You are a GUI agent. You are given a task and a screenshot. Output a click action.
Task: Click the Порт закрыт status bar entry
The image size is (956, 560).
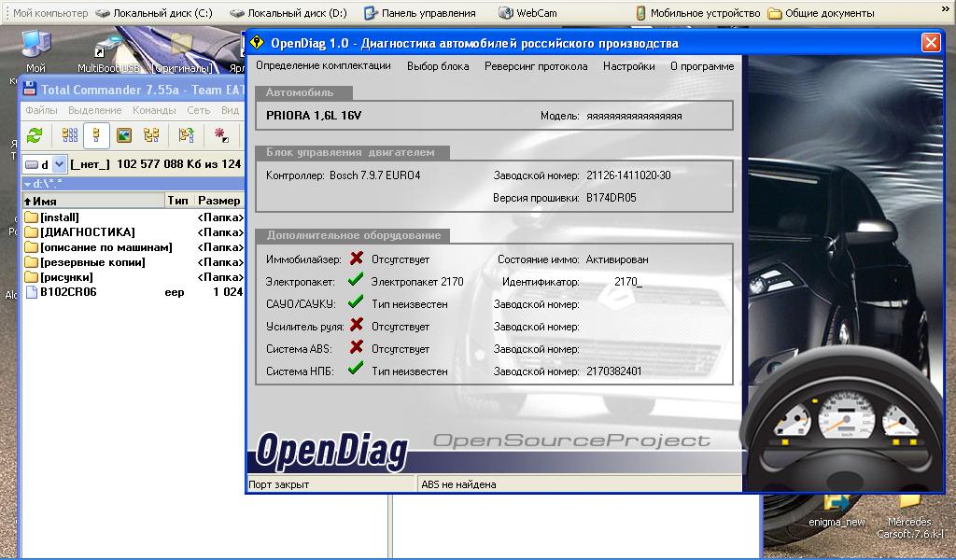(278, 484)
